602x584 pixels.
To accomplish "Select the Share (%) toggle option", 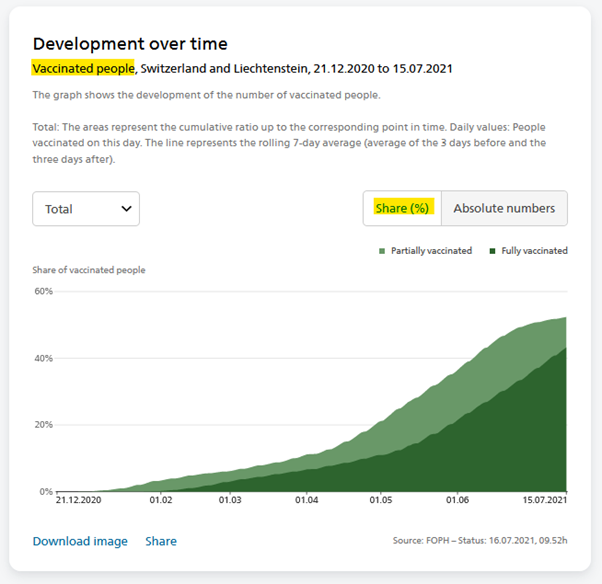I will [x=402, y=208].
